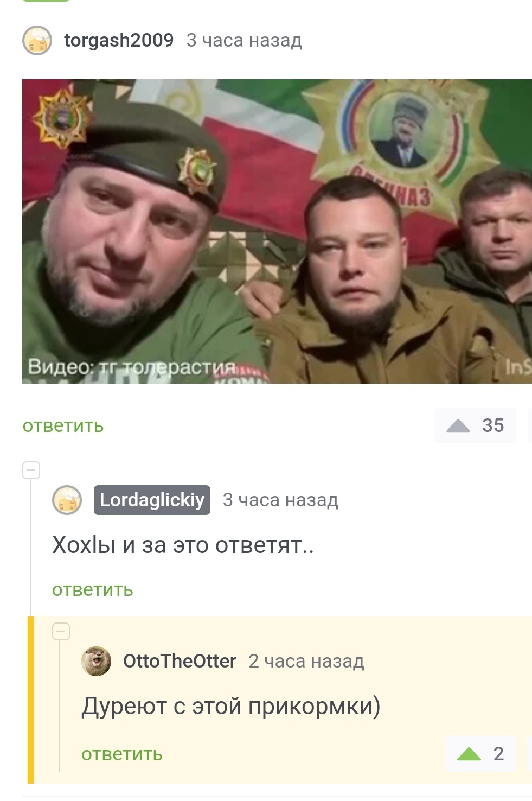
Task: Open the attached video frame image
Action: (277, 231)
